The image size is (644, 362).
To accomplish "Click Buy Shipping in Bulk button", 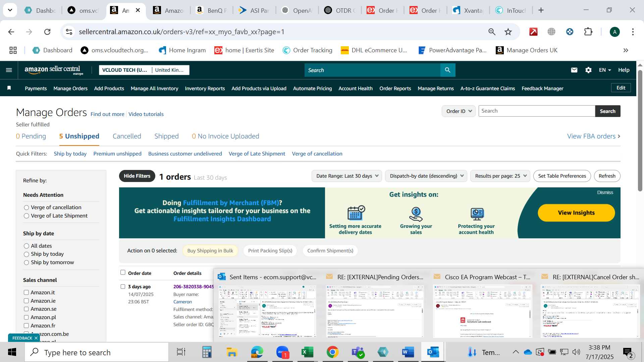I will coord(210,251).
